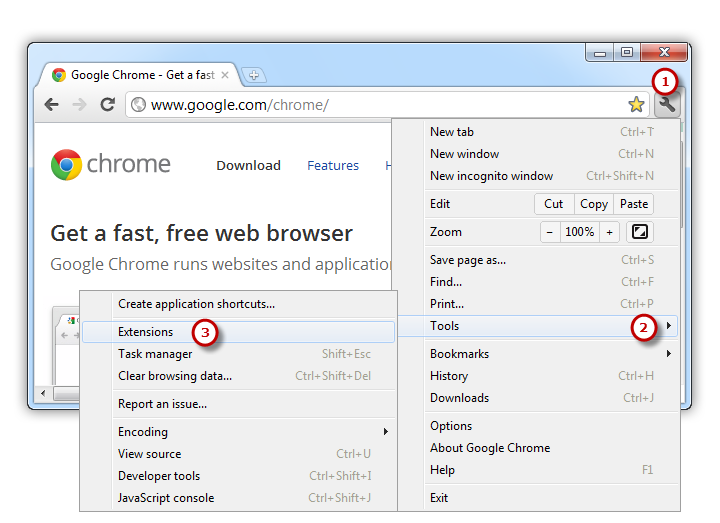Select Print... in the menu
Image resolution: width=720 pixels, height=523 pixels.
[x=551, y=304]
